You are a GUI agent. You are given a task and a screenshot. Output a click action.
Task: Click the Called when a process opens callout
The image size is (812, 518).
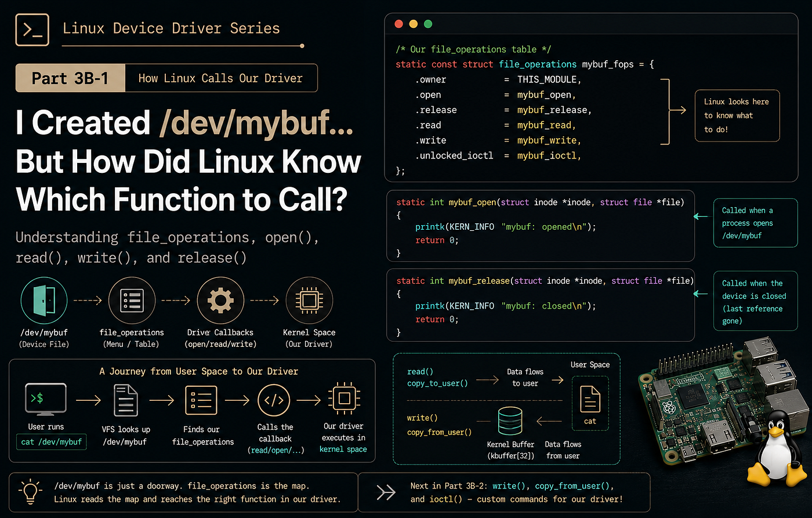coord(755,223)
